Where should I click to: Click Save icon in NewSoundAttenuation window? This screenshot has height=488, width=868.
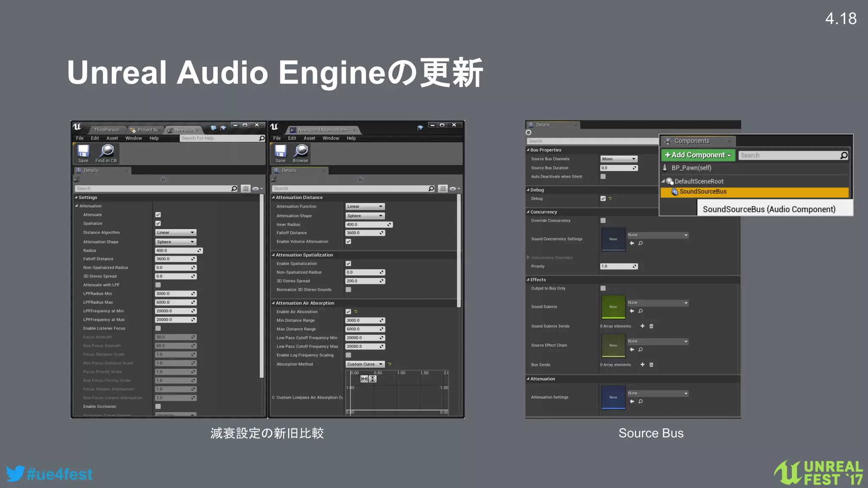(281, 151)
